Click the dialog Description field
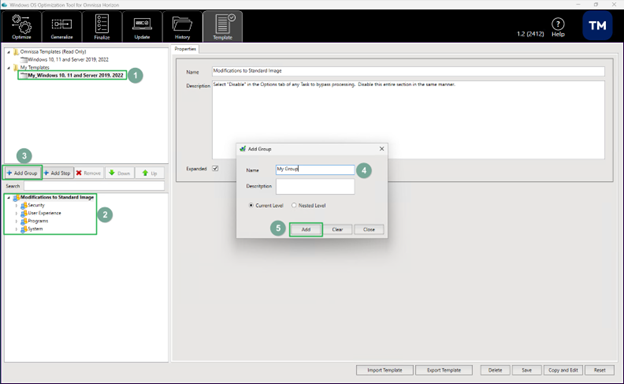The image size is (624, 384). [315, 186]
